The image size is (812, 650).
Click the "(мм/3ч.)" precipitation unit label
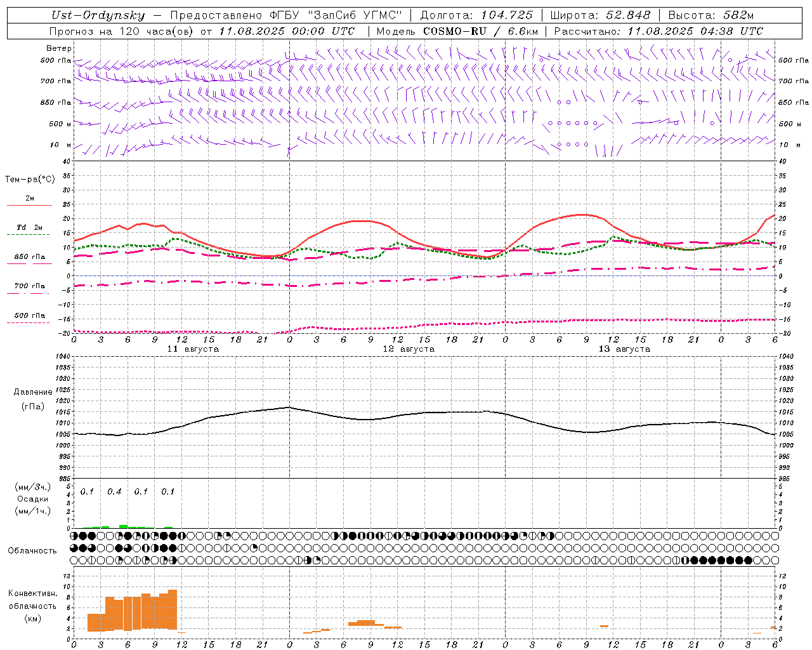pos(33,487)
